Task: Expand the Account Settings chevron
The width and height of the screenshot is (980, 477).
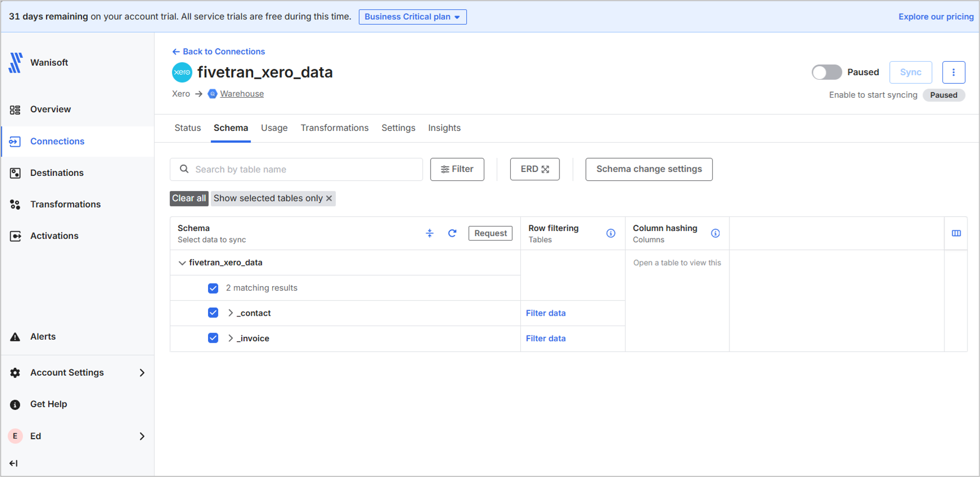Action: 142,373
